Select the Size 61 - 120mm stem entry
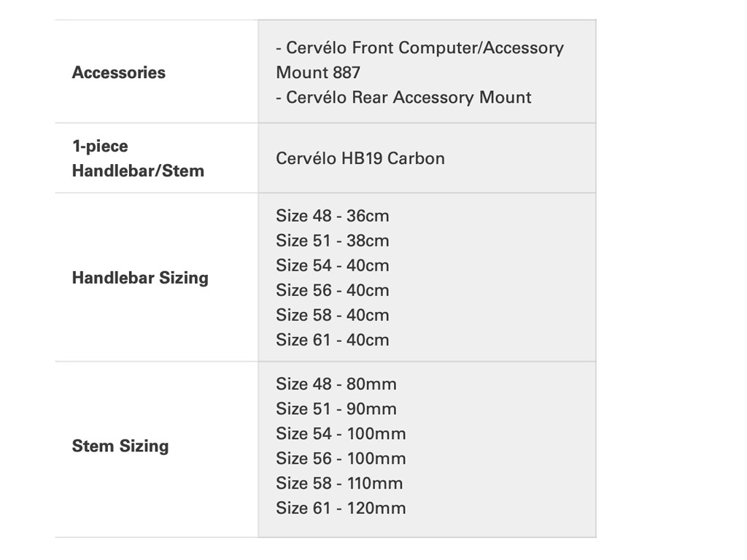Viewport: 747px width, 560px height. [x=341, y=508]
